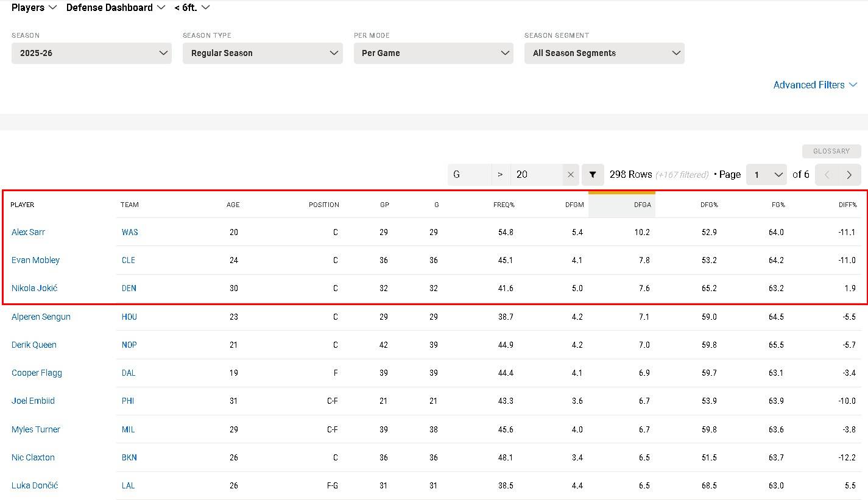
Task: Sort table by DFGA column header
Action: point(642,205)
